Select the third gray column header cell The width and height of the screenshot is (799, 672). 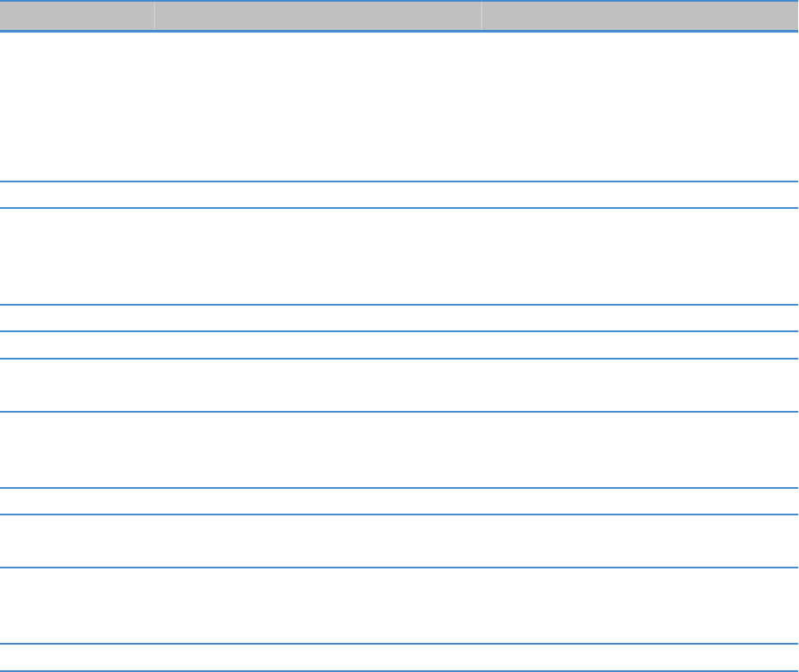[x=640, y=15]
